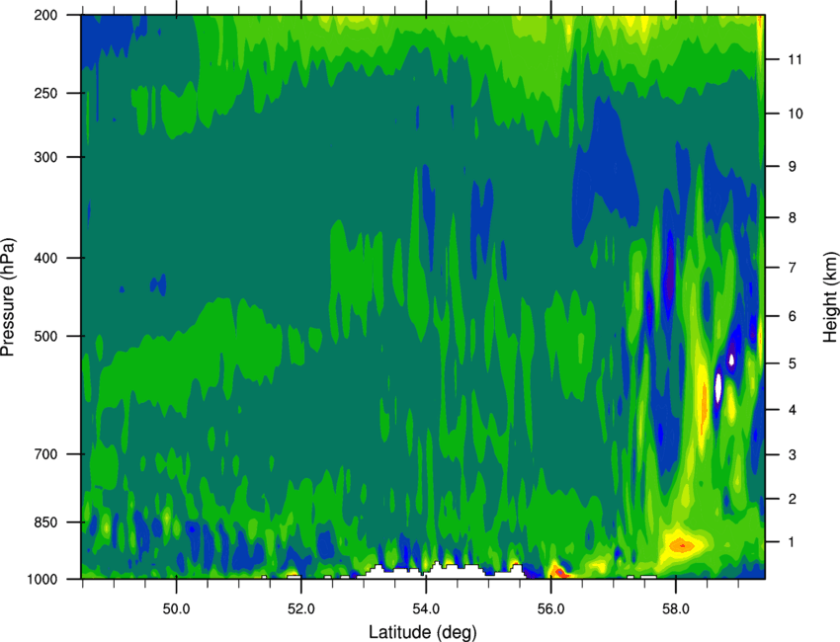The height and width of the screenshot is (642, 840).
Task: Click the 250 pressure tick label
Action: (x=46, y=93)
